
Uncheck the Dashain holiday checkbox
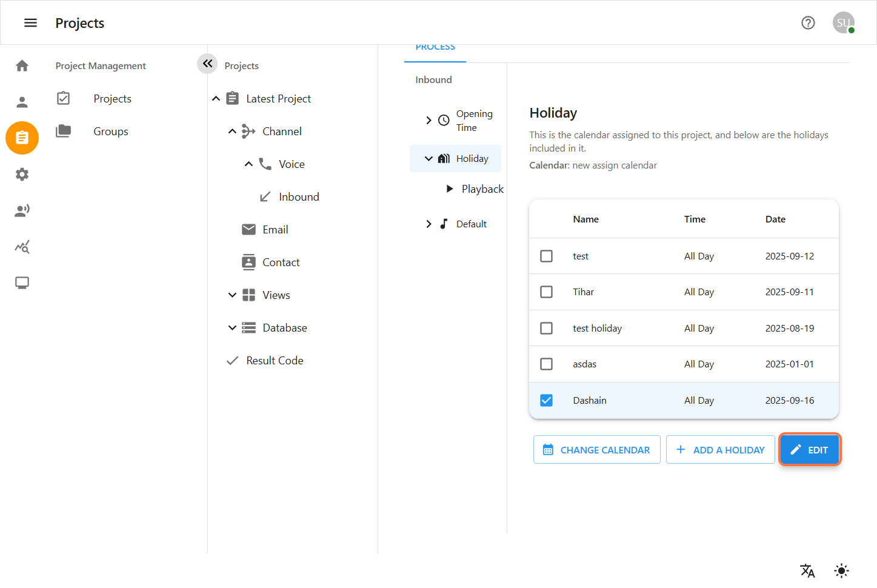click(x=546, y=401)
